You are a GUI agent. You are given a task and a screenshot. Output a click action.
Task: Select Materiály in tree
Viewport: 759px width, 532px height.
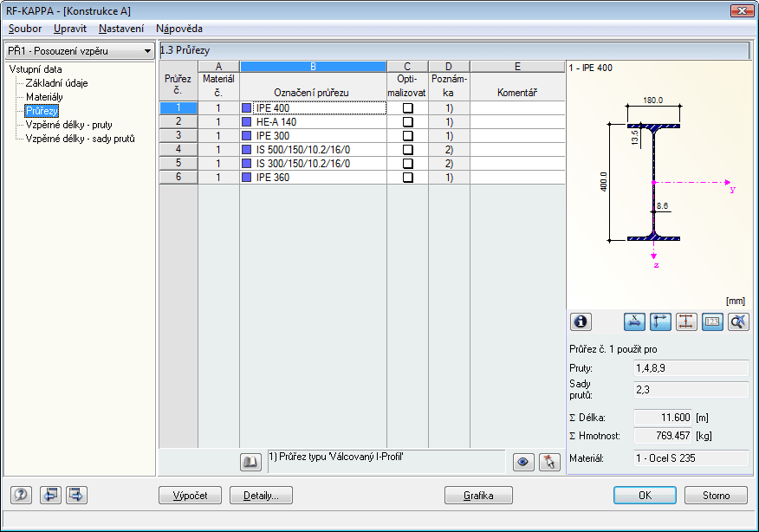44,97
